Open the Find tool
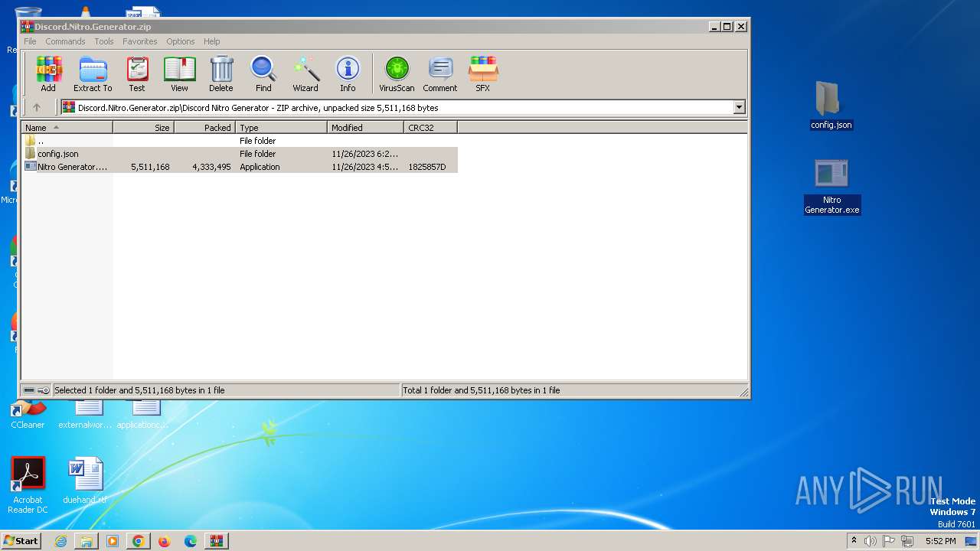Image resolution: width=980 pixels, height=551 pixels. (x=263, y=74)
